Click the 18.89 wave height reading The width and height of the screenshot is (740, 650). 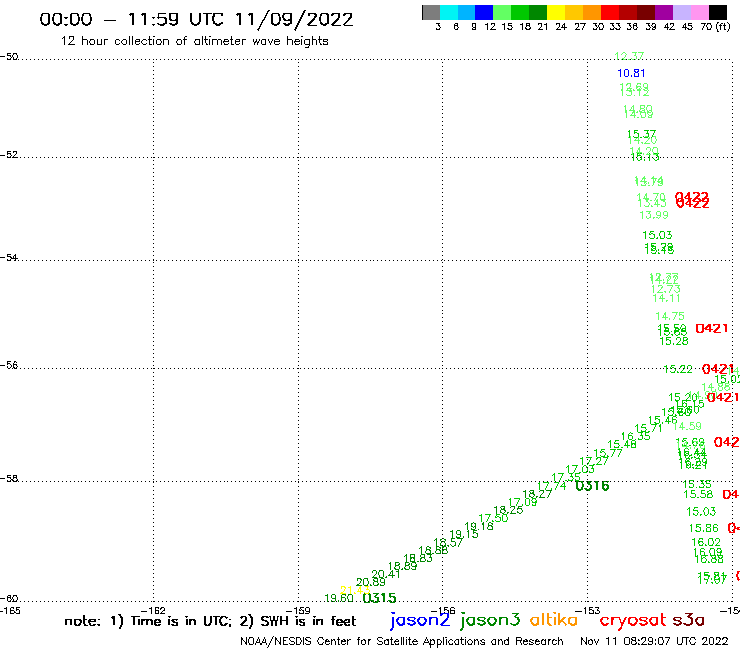(403, 566)
